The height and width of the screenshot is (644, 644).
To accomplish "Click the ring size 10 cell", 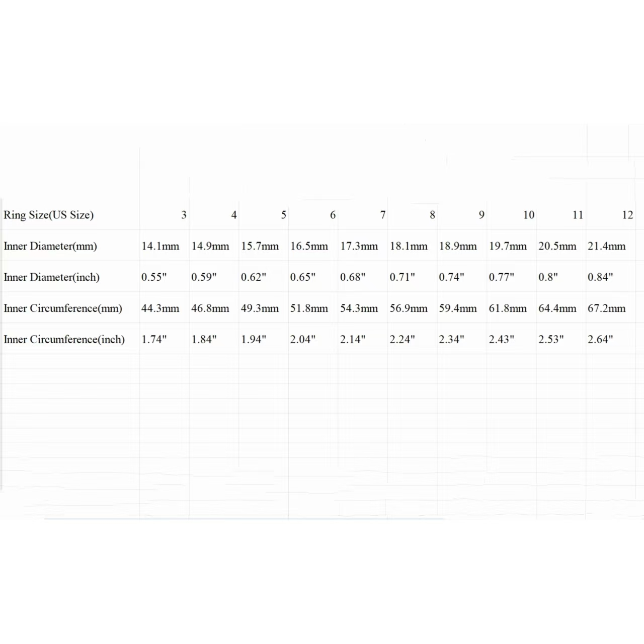I will click(528, 215).
